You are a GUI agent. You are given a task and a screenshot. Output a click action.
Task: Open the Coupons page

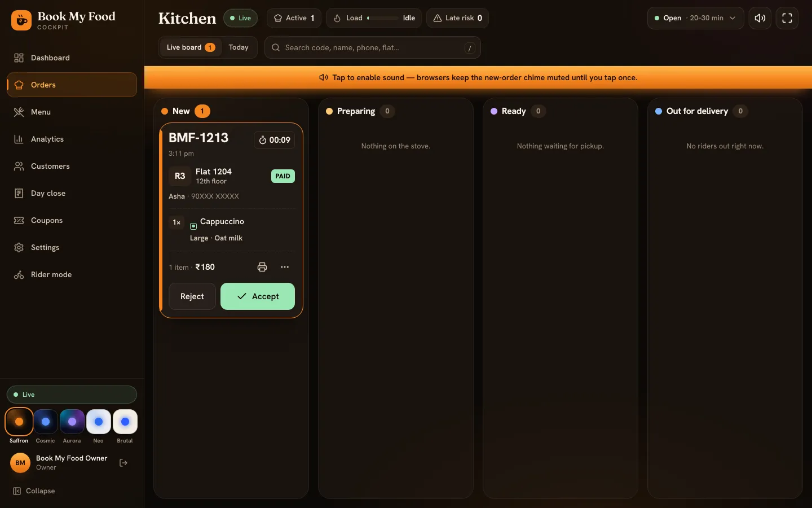[x=72, y=220]
